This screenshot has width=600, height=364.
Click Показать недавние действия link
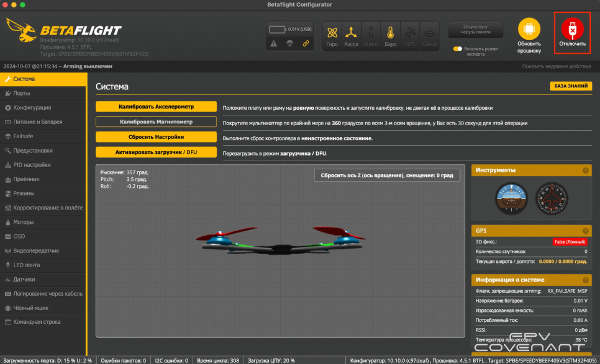556,66
